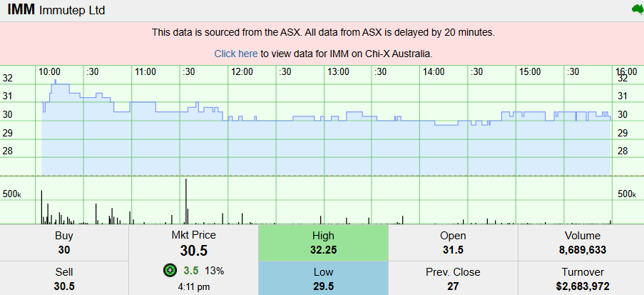Select the green High price cell
Image resolution: width=644 pixels, height=295 pixels.
[323, 243]
